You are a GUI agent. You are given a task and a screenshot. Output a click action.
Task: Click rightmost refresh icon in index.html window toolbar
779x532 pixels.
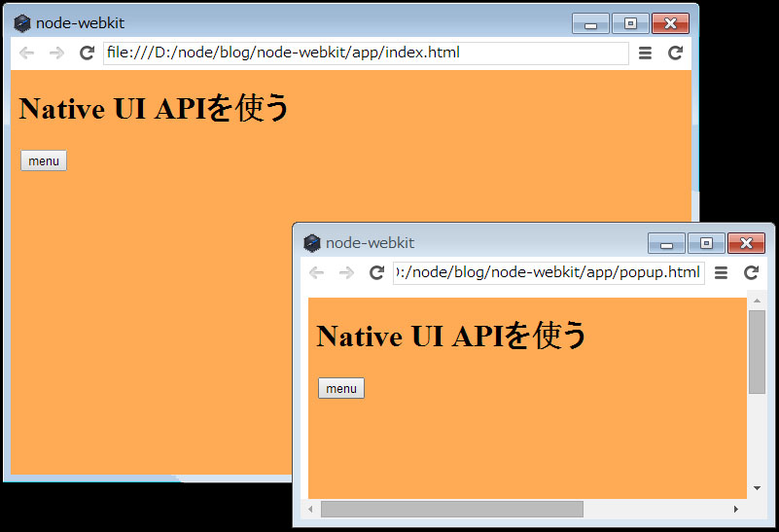tap(675, 53)
